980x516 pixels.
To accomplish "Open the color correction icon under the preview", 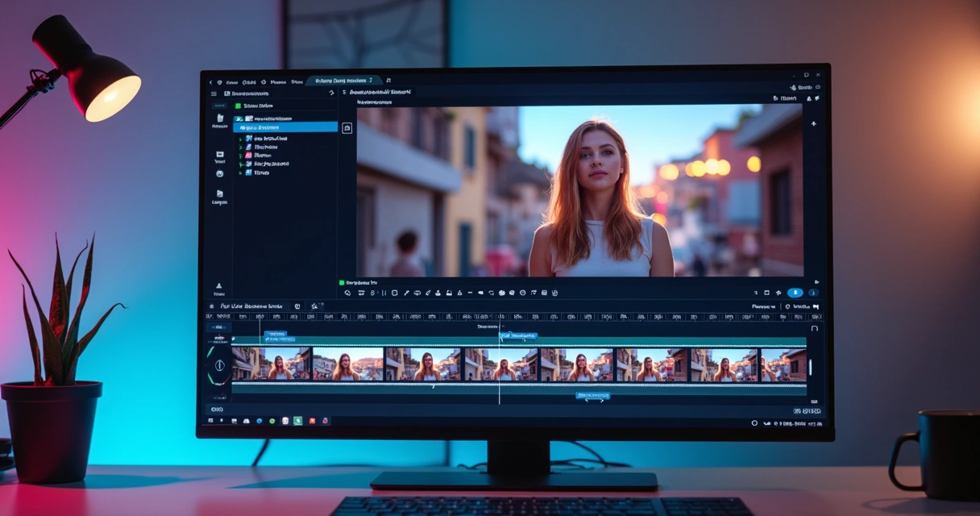I will pos(500,293).
